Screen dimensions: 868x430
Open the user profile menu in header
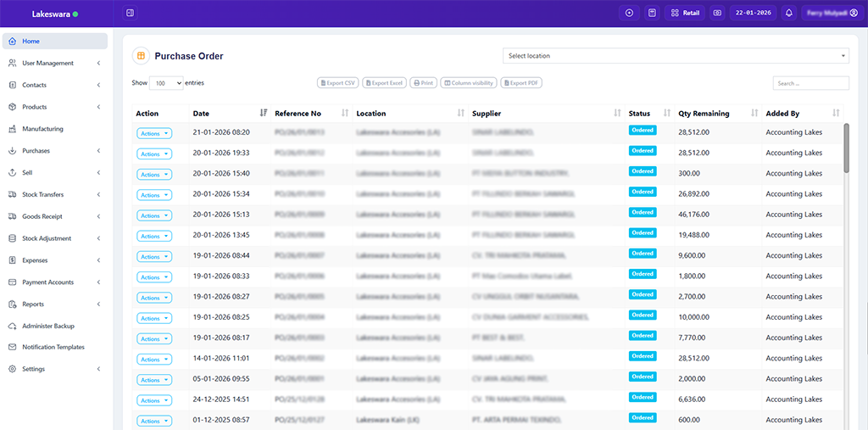[832, 13]
